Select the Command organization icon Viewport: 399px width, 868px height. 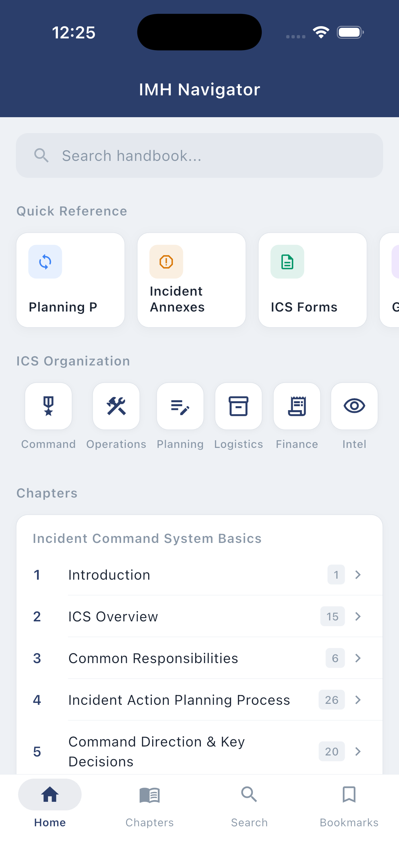click(x=48, y=406)
